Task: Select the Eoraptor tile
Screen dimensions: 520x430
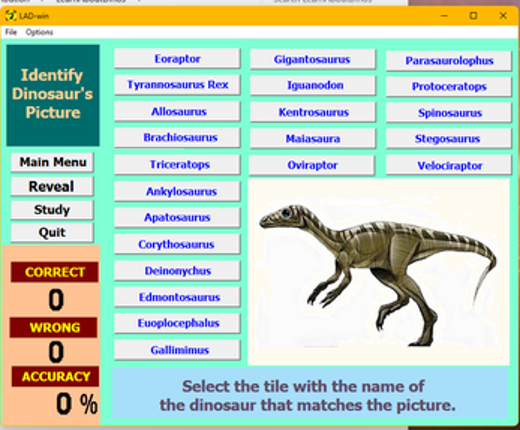Action: [x=177, y=59]
